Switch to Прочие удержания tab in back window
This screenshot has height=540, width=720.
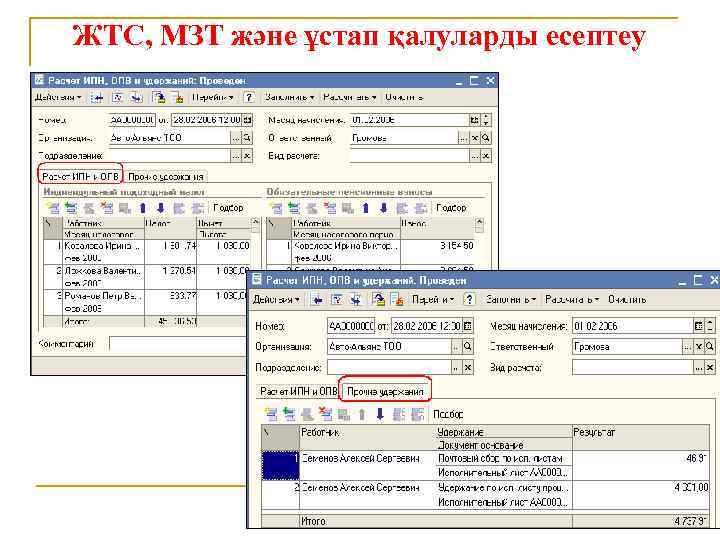tap(166, 176)
